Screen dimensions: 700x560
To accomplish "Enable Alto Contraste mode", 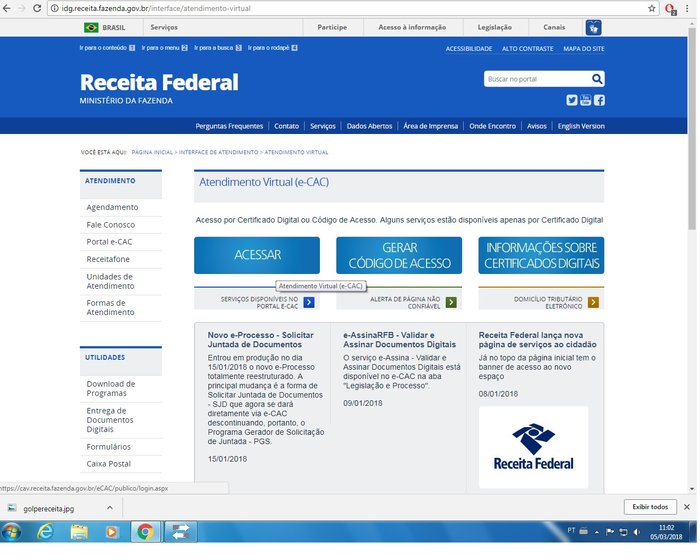I will click(x=527, y=48).
